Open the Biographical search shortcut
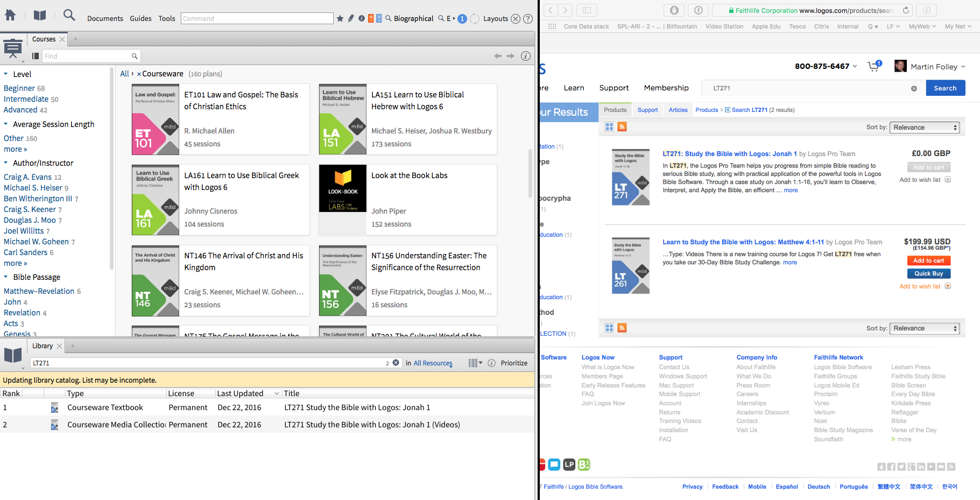The width and height of the screenshot is (980, 500). coord(410,18)
